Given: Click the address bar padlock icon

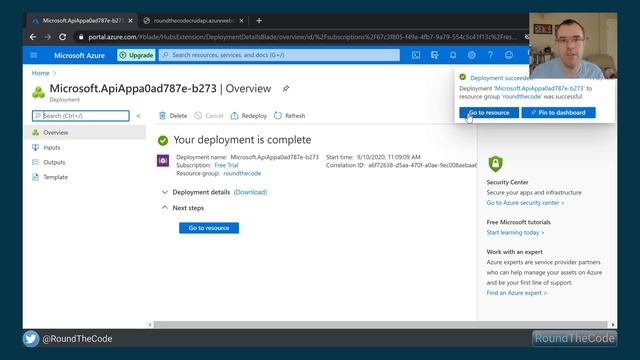Looking at the screenshot, I should pyautogui.click(x=81, y=37).
